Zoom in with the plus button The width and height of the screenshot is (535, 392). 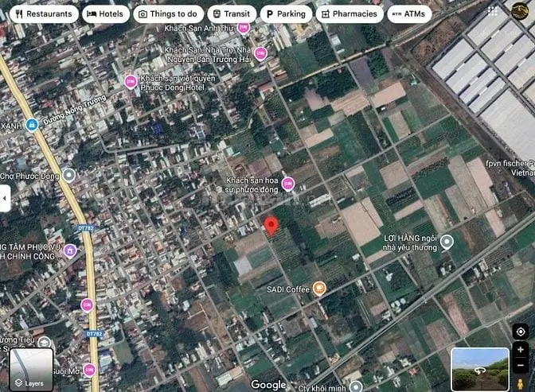click(521, 350)
